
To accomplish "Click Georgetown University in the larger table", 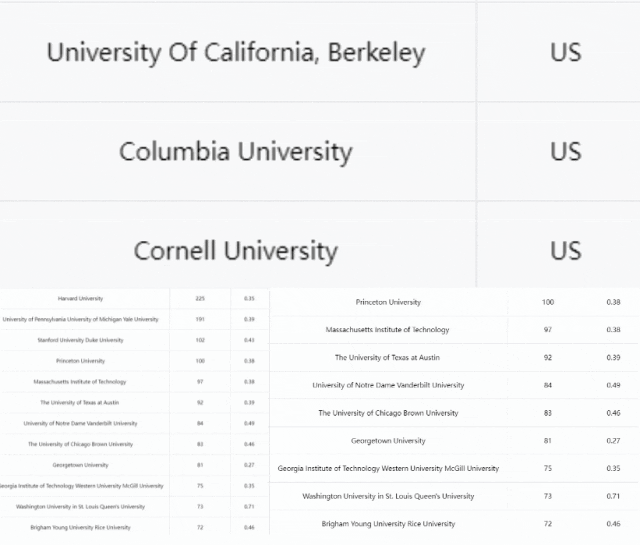I will (x=388, y=440).
